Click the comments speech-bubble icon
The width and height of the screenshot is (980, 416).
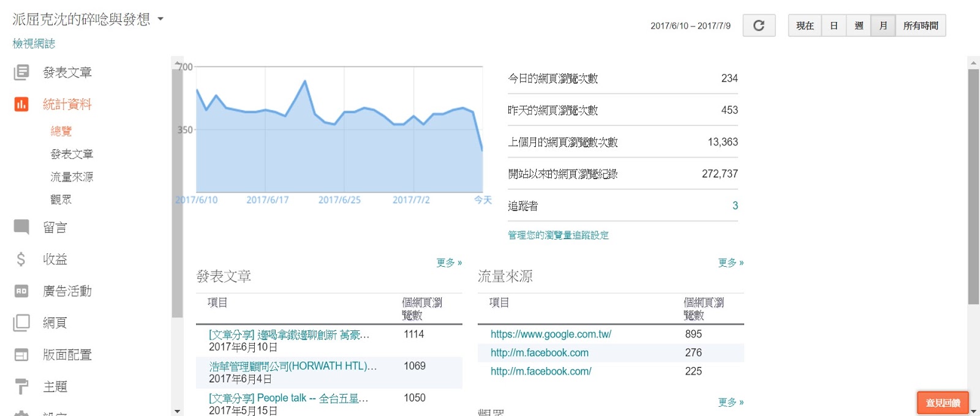[x=21, y=228]
